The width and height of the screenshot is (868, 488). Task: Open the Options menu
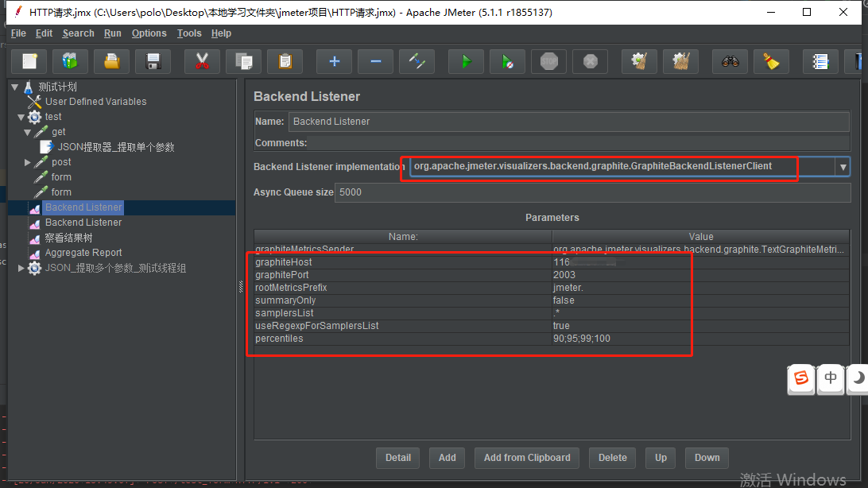coord(149,33)
